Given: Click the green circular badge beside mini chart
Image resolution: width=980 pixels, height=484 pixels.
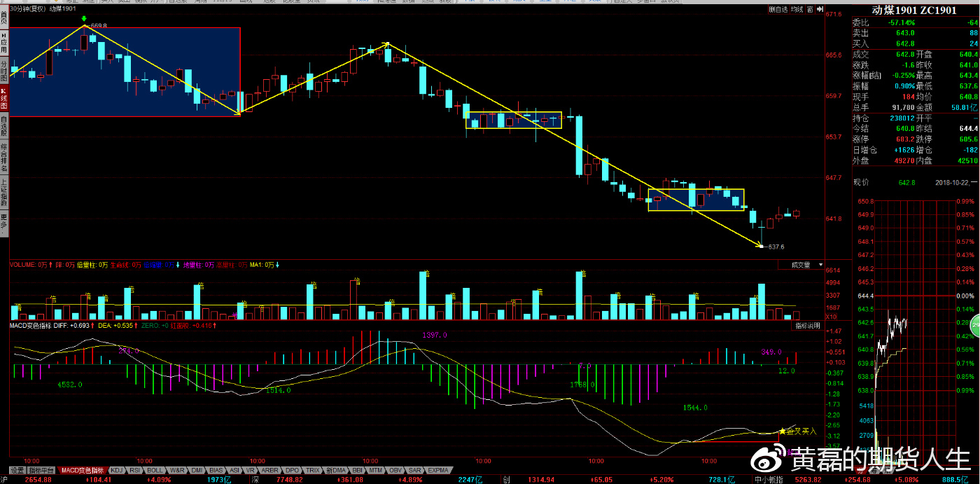Looking at the screenshot, I should point(976,326).
